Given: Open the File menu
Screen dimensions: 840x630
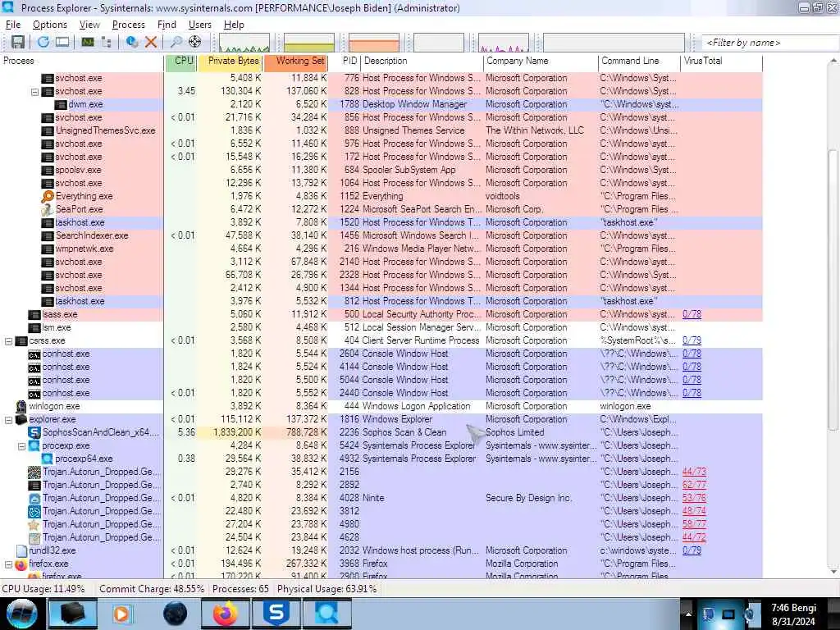Looking at the screenshot, I should coord(13,25).
